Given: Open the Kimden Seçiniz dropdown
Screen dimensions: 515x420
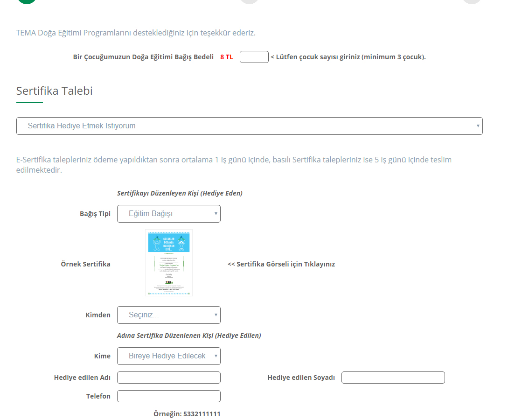Looking at the screenshot, I should click(x=168, y=315).
